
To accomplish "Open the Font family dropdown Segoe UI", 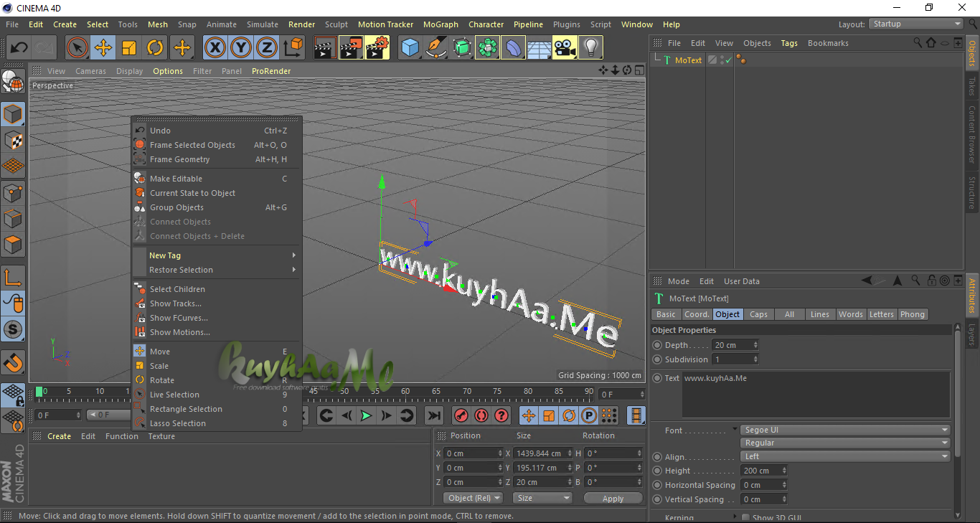I will (845, 430).
